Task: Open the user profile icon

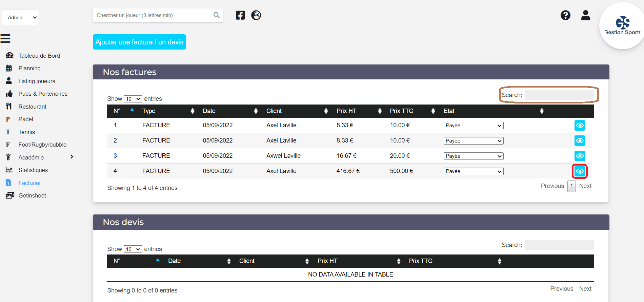Action: 586,15
